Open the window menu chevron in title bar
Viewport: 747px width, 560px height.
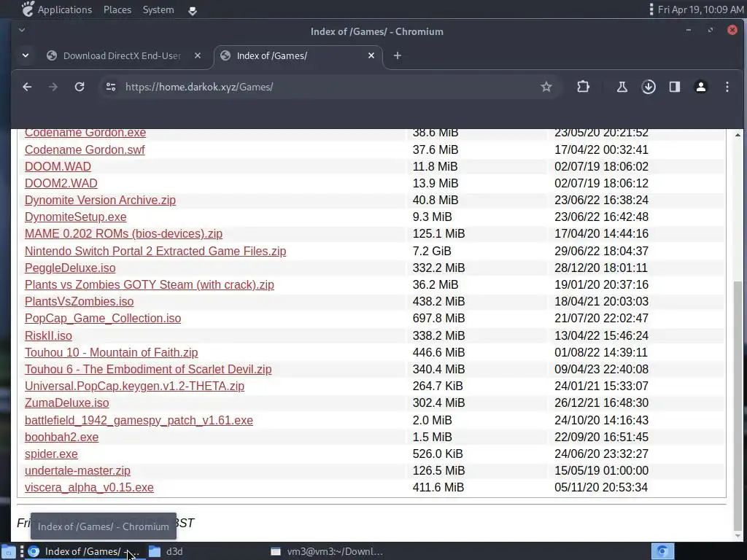point(21,30)
